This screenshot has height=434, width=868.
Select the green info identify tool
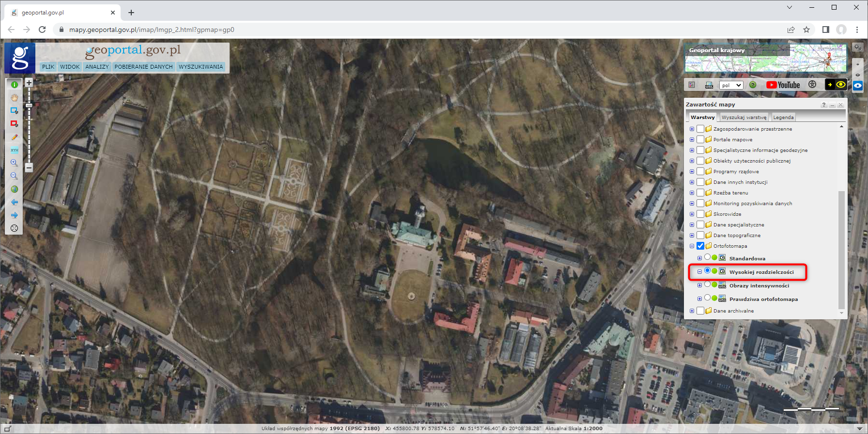[15, 85]
